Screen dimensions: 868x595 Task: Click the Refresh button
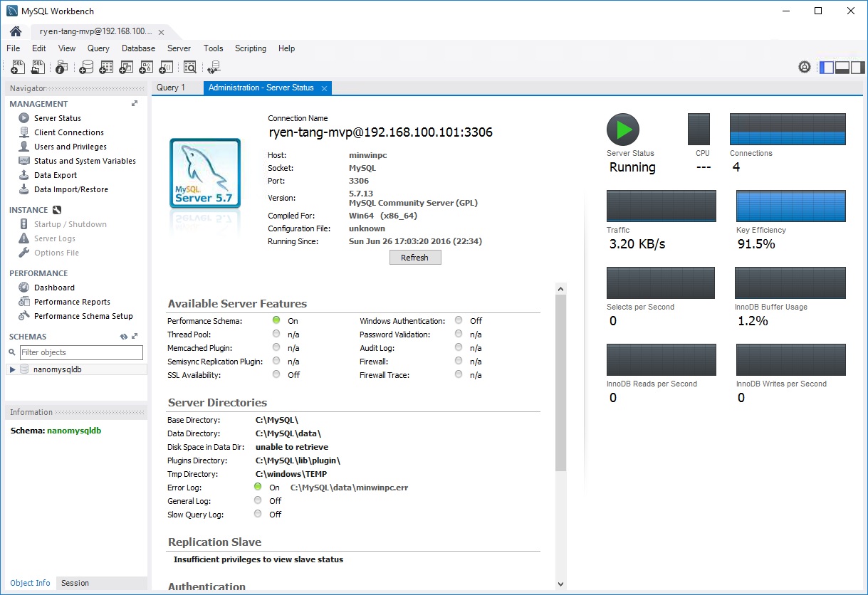(x=415, y=258)
